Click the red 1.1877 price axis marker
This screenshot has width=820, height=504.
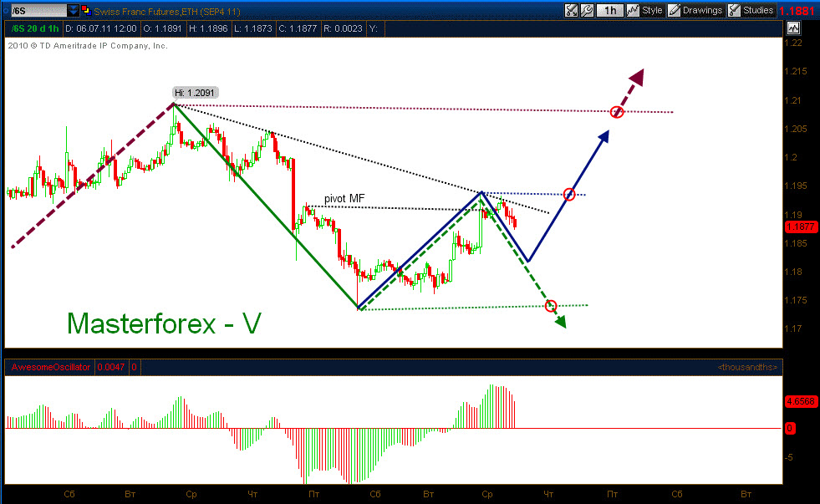click(x=800, y=227)
